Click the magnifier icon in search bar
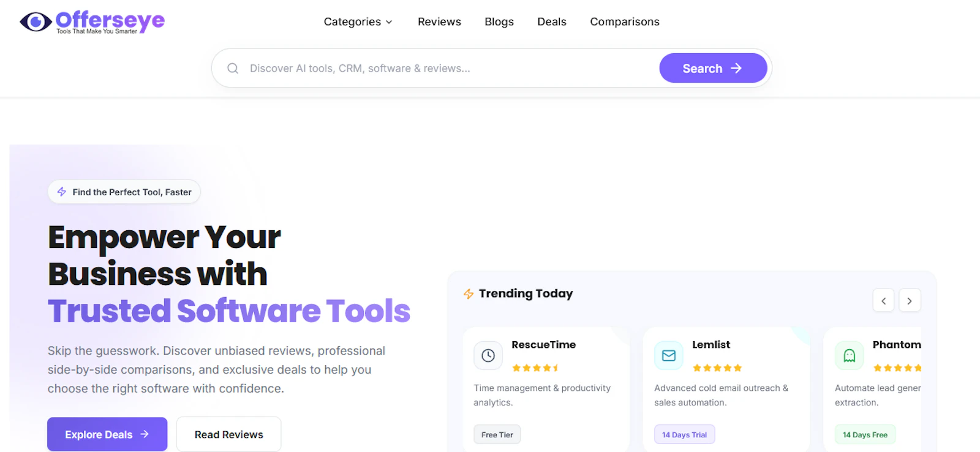 (233, 69)
